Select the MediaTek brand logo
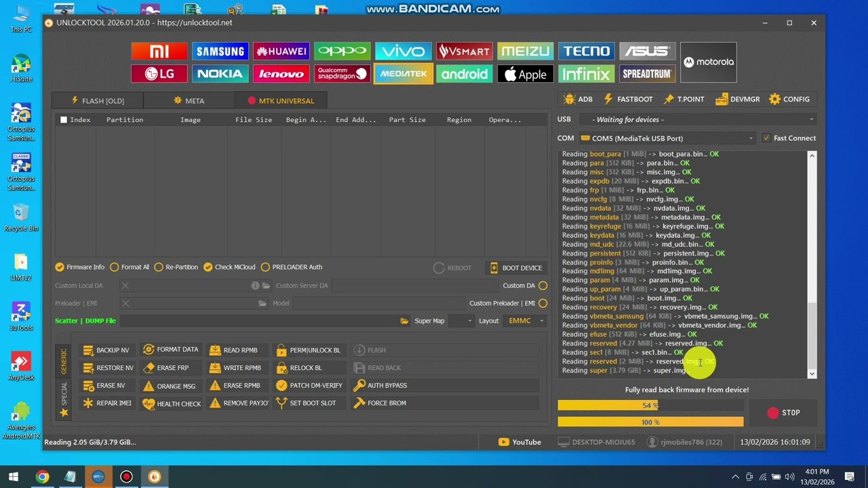Image resolution: width=868 pixels, height=488 pixels. (x=403, y=74)
